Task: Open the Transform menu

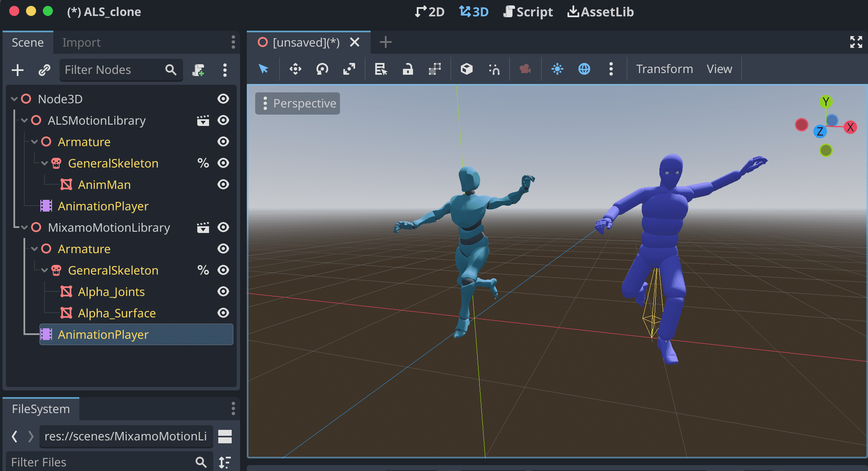Action: click(664, 69)
